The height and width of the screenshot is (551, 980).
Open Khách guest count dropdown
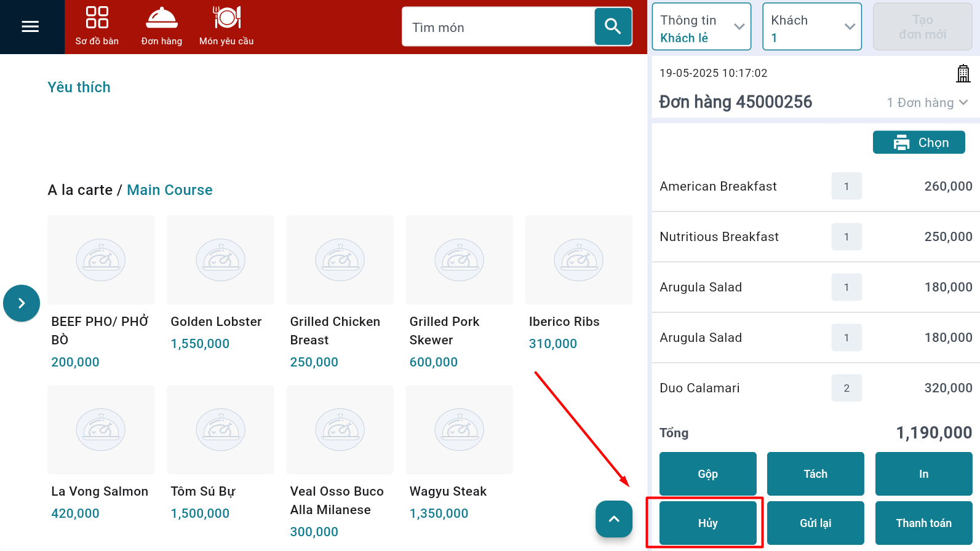coord(812,26)
